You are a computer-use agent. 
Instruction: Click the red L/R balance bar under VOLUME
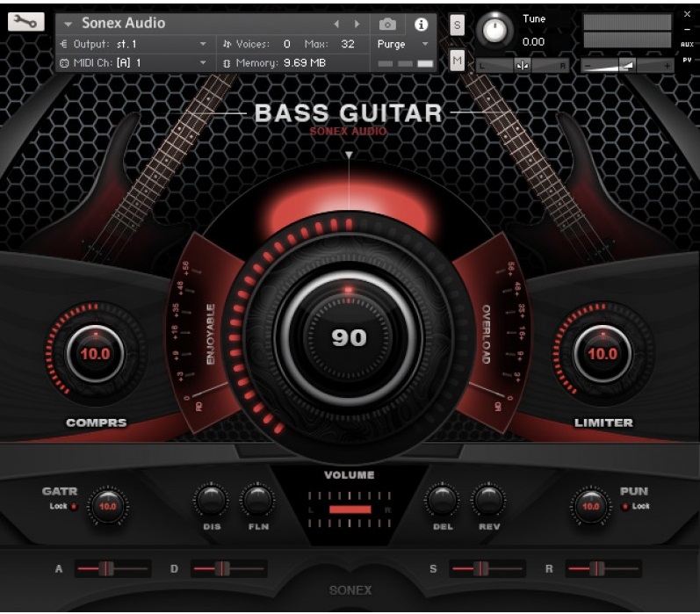[350, 509]
